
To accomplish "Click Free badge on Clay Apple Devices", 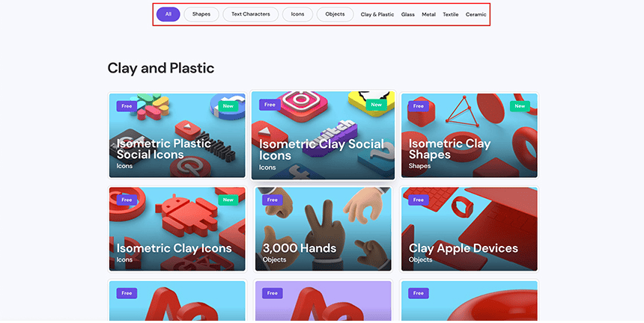I will 418,200.
